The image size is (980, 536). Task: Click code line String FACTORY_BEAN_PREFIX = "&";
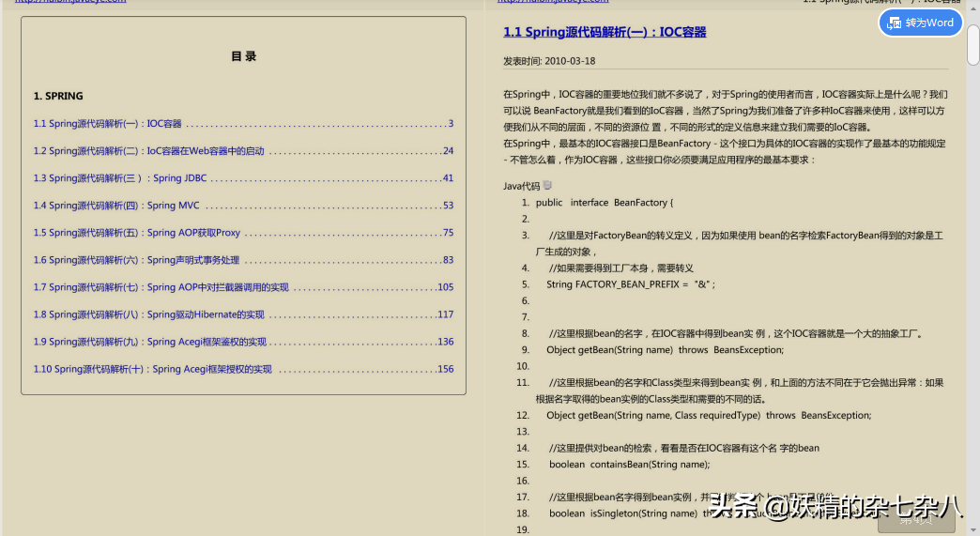pyautogui.click(x=631, y=284)
